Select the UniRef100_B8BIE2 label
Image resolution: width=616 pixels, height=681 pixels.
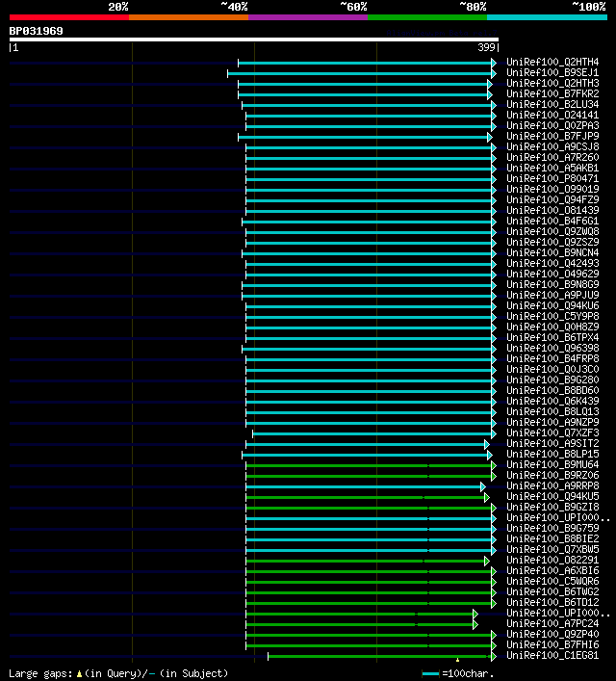click(552, 538)
